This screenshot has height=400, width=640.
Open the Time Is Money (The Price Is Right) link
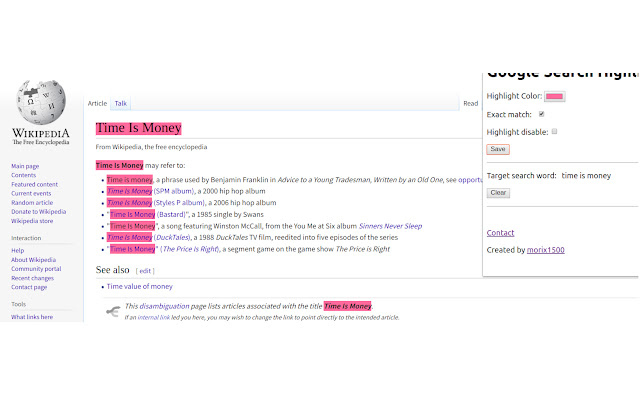point(164,249)
